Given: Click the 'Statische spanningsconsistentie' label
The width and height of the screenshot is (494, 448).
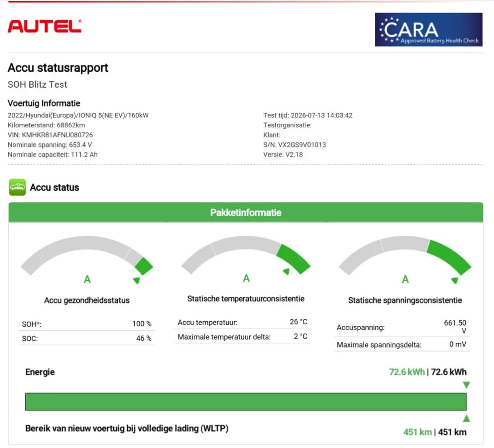Looking at the screenshot, I should click(405, 300).
